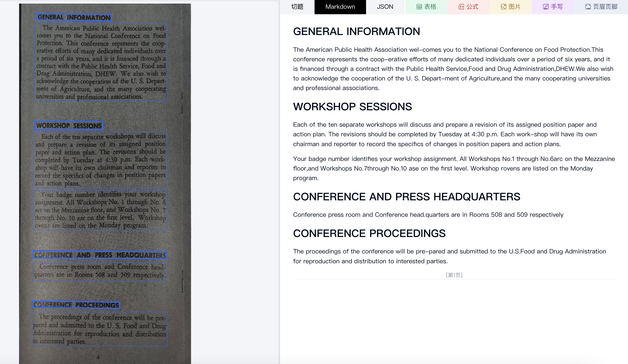Image resolution: width=628 pixels, height=364 pixels.
Task: Click the handwriting pen icon in 手写 tab
Action: tap(546, 7)
